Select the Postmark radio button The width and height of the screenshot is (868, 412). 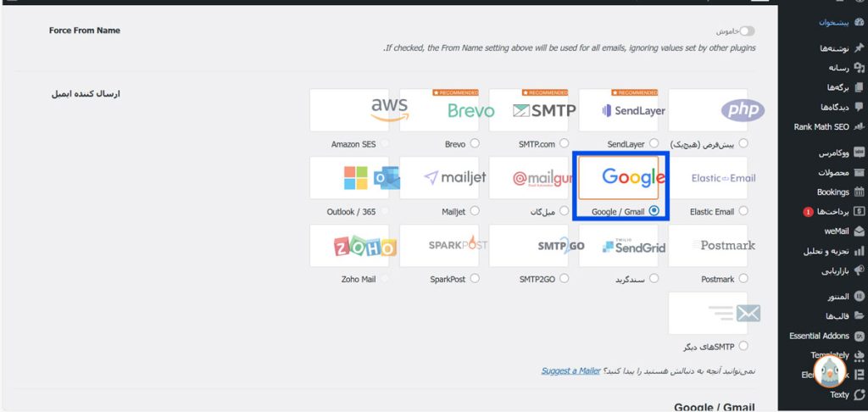pyautogui.click(x=743, y=278)
